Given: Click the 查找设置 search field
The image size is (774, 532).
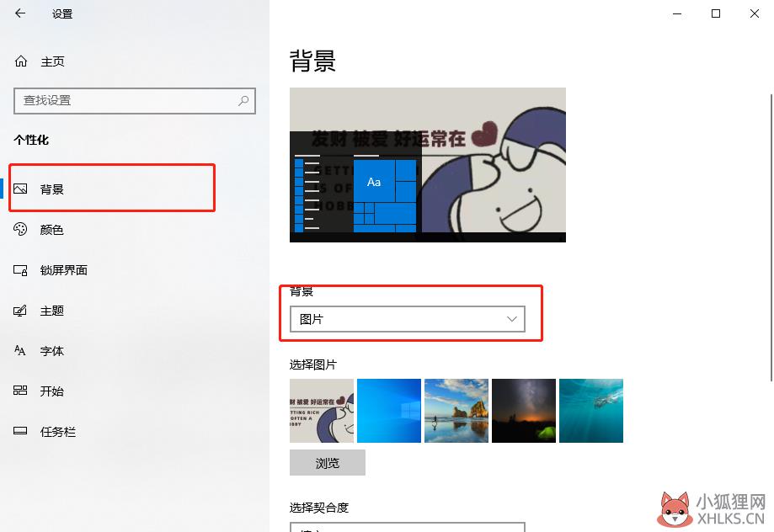Looking at the screenshot, I should pyautogui.click(x=135, y=101).
